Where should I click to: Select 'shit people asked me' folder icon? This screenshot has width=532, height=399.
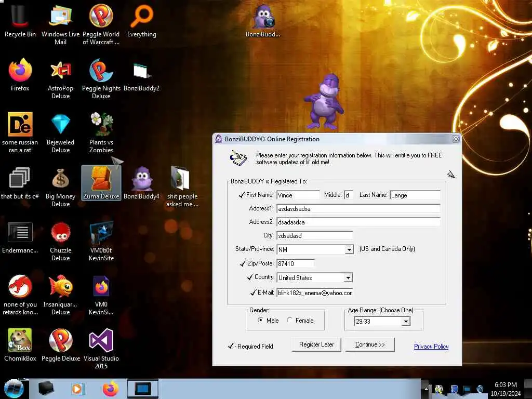click(182, 187)
